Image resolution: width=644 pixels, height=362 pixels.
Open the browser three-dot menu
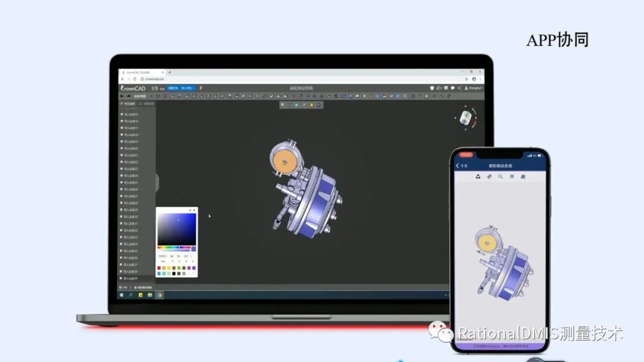[480, 79]
